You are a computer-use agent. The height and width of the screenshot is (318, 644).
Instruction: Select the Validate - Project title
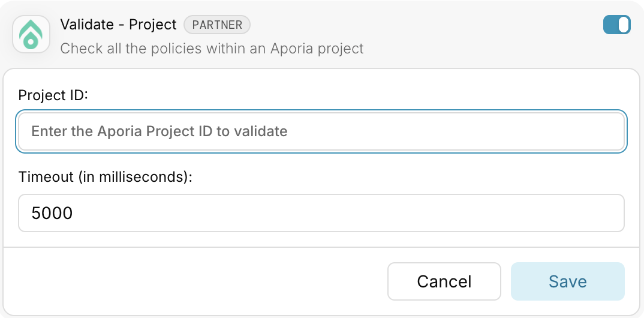point(118,25)
